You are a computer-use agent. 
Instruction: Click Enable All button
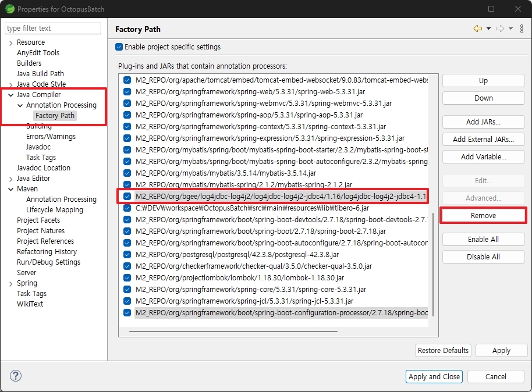pyautogui.click(x=484, y=240)
